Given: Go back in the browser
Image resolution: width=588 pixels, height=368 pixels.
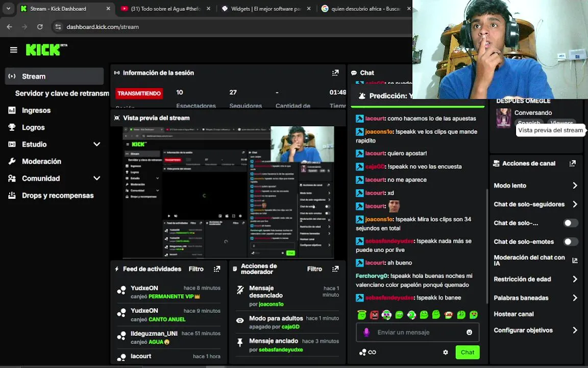Looking at the screenshot, I should pos(9,27).
